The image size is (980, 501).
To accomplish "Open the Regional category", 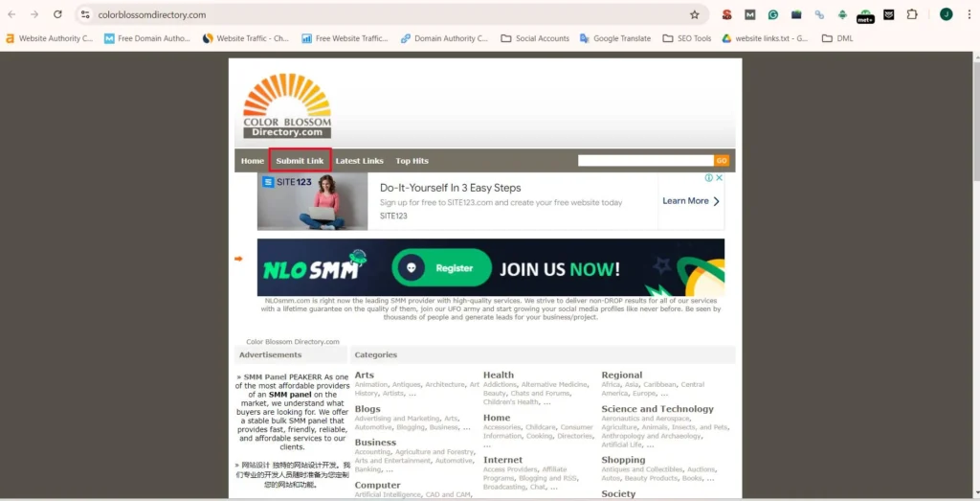I will (622, 376).
